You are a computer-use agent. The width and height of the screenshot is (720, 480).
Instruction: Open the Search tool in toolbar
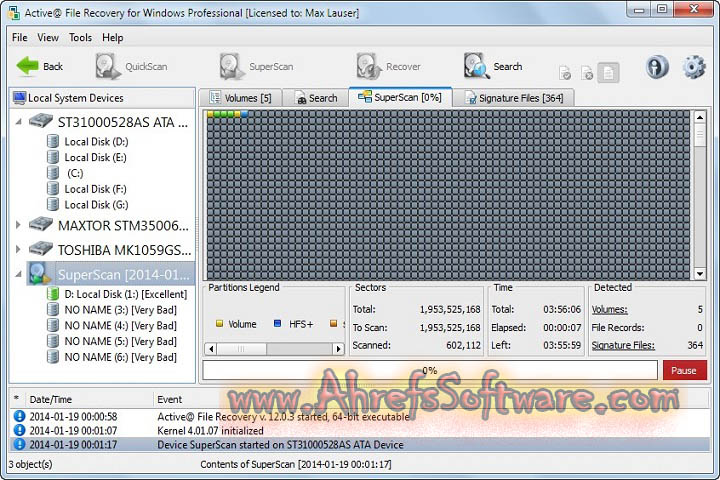493,66
